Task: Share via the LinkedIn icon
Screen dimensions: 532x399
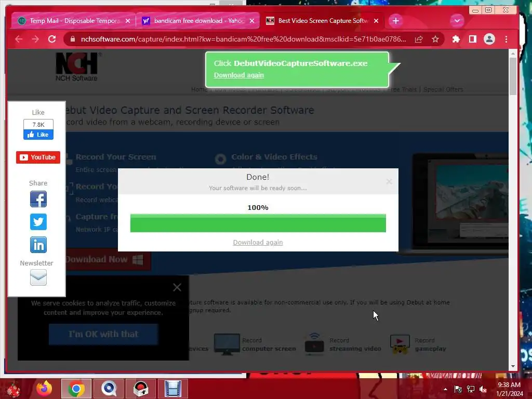Action: coord(38,245)
